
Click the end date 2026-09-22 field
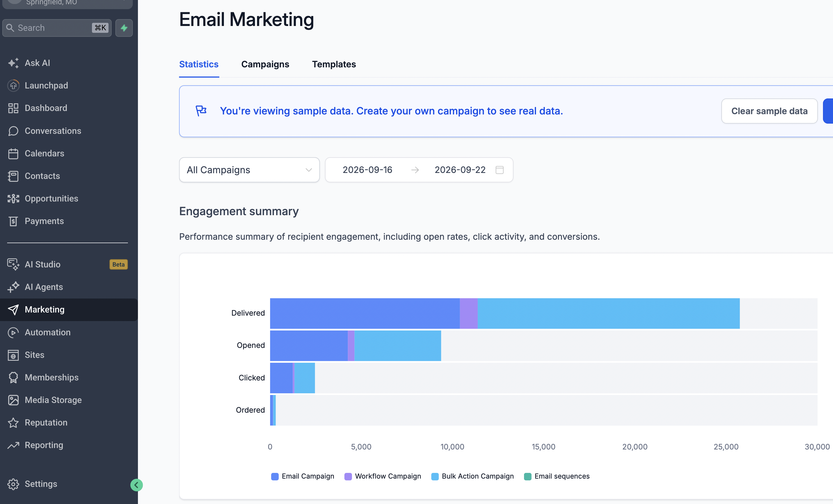coord(460,170)
